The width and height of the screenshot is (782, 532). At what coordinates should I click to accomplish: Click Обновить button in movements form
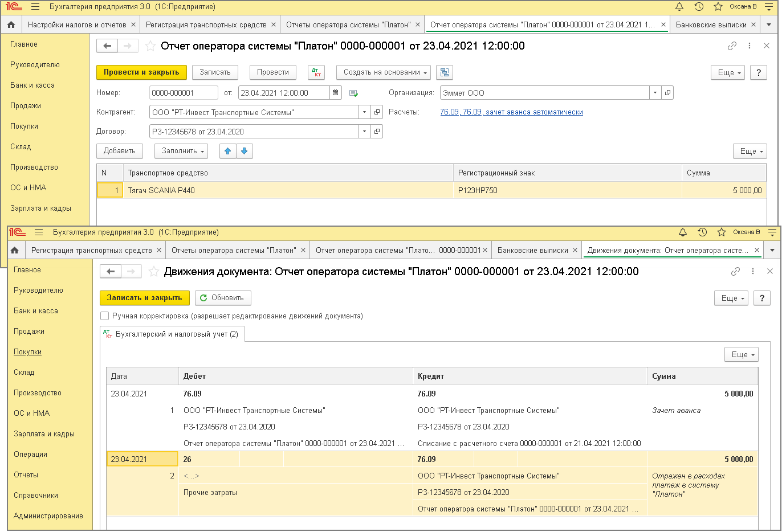point(223,298)
